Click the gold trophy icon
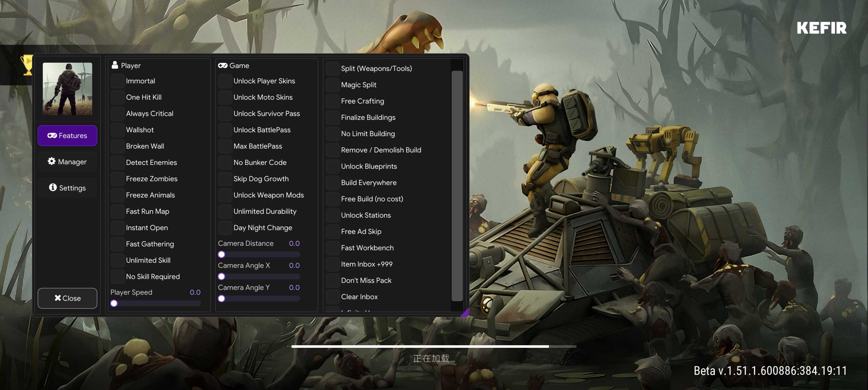Image resolution: width=868 pixels, height=390 pixels. coord(27,65)
